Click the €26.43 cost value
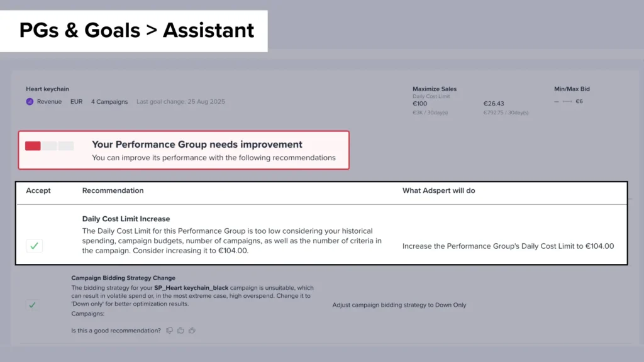644x362 pixels. (492, 103)
